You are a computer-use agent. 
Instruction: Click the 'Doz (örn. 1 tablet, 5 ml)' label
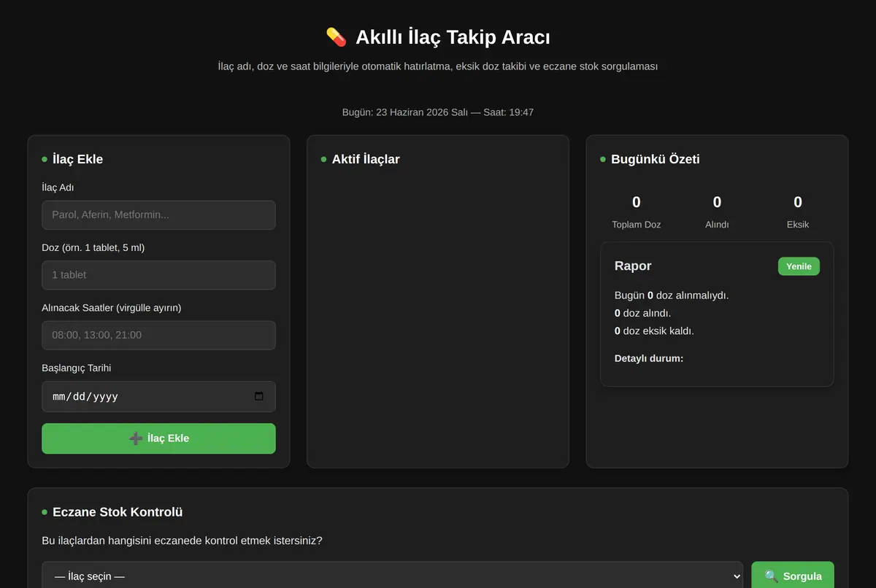point(93,247)
